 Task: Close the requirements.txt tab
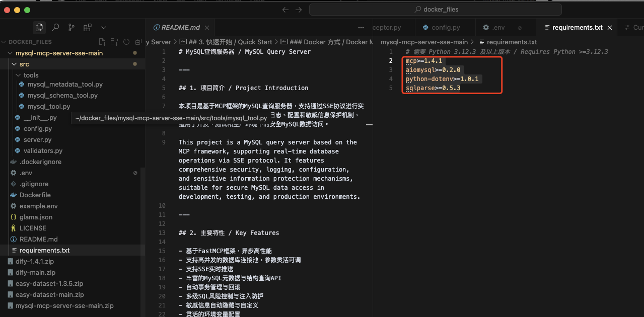tap(609, 27)
